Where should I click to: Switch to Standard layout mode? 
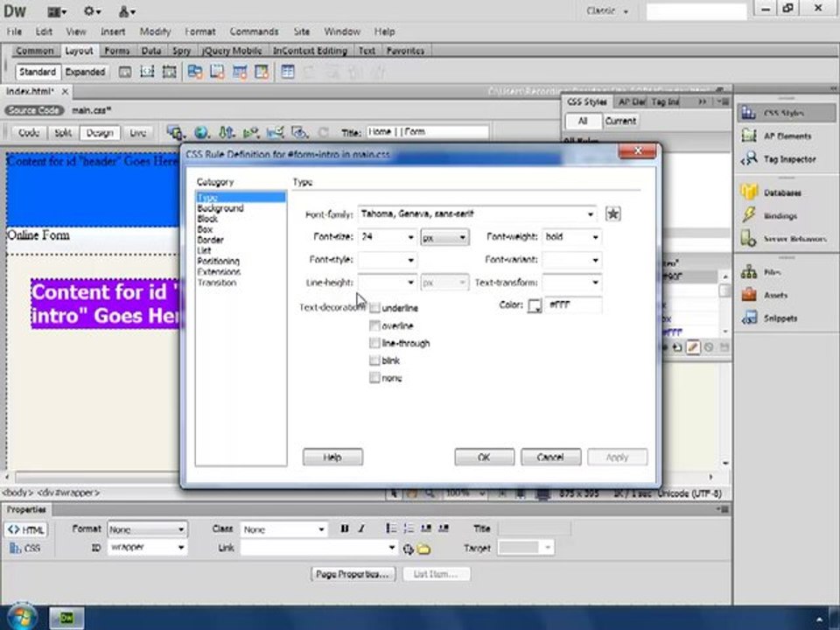click(38, 72)
